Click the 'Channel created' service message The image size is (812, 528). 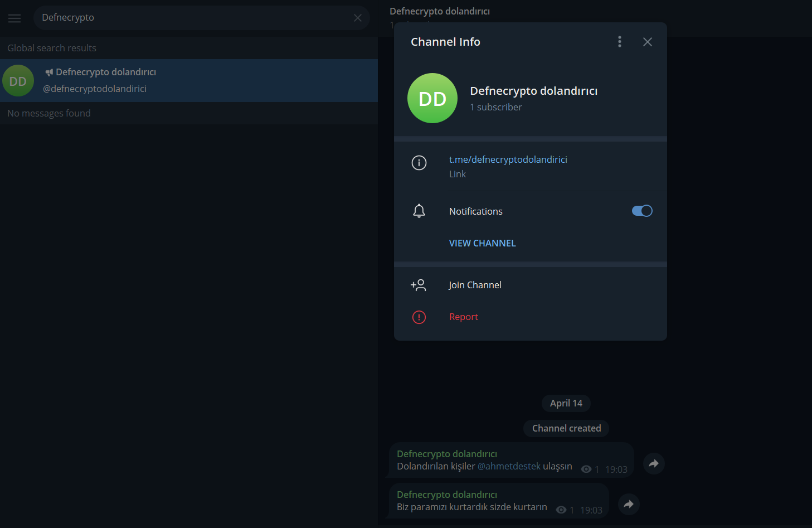tap(566, 428)
